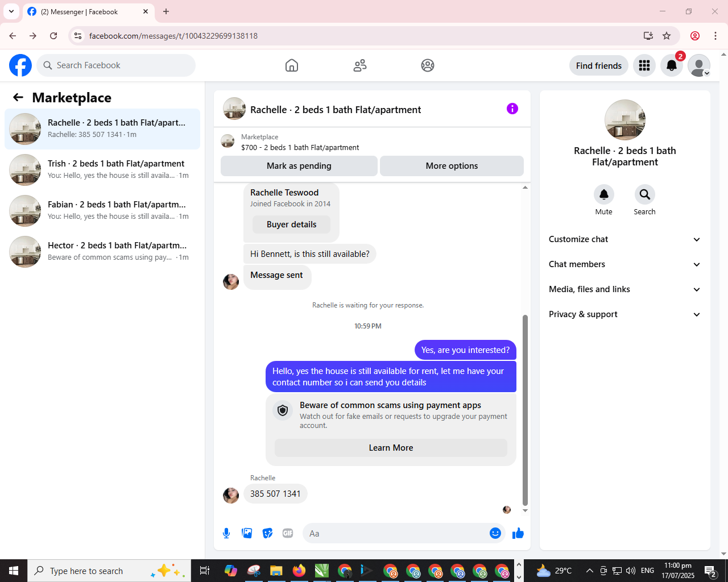The width and height of the screenshot is (728, 582).
Task: Click Mark as pending button
Action: pos(299,166)
